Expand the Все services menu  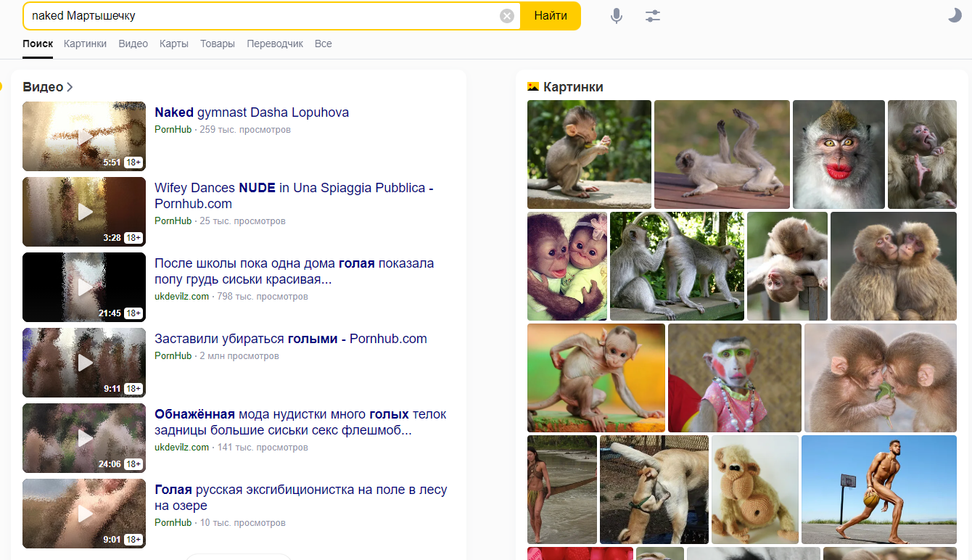point(324,44)
